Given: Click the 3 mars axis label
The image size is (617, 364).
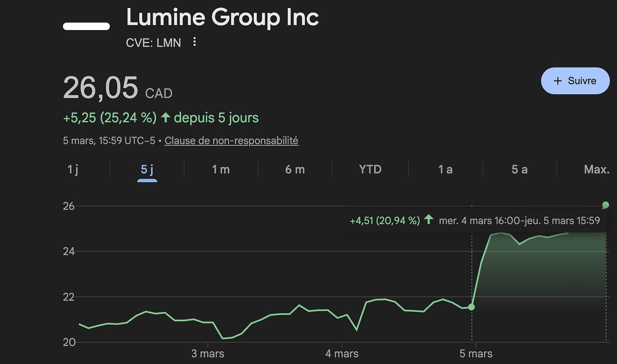Looking at the screenshot, I should point(207,353).
